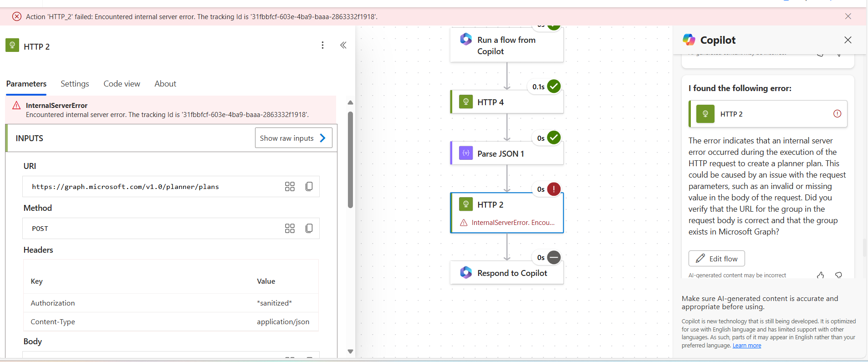Viewport: 868px width, 362px height.
Task: Click the HTTP 2 node green icon
Action: pos(466,204)
